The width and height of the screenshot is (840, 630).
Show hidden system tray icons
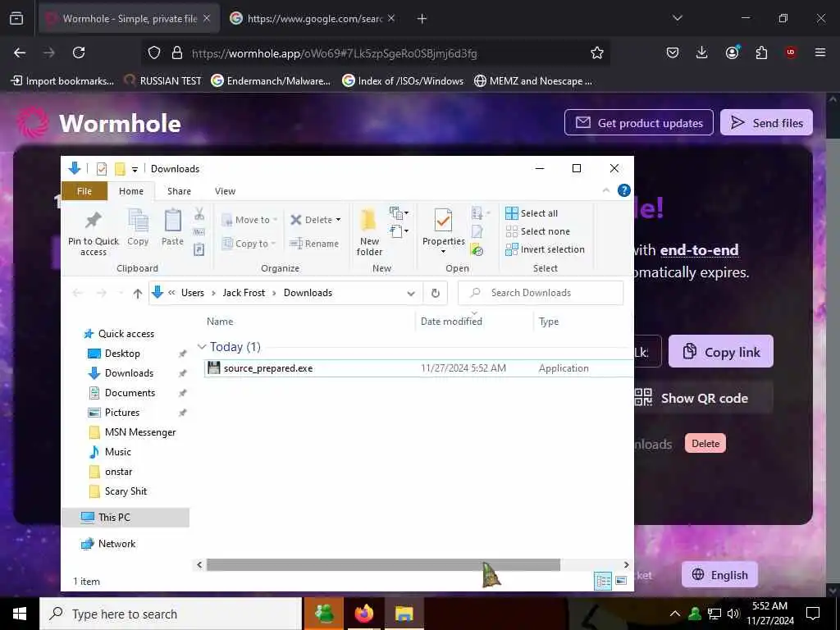[x=675, y=614]
